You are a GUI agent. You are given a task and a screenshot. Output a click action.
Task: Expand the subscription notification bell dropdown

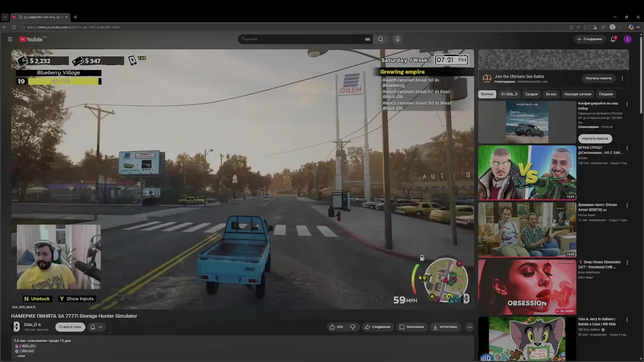[x=96, y=327]
